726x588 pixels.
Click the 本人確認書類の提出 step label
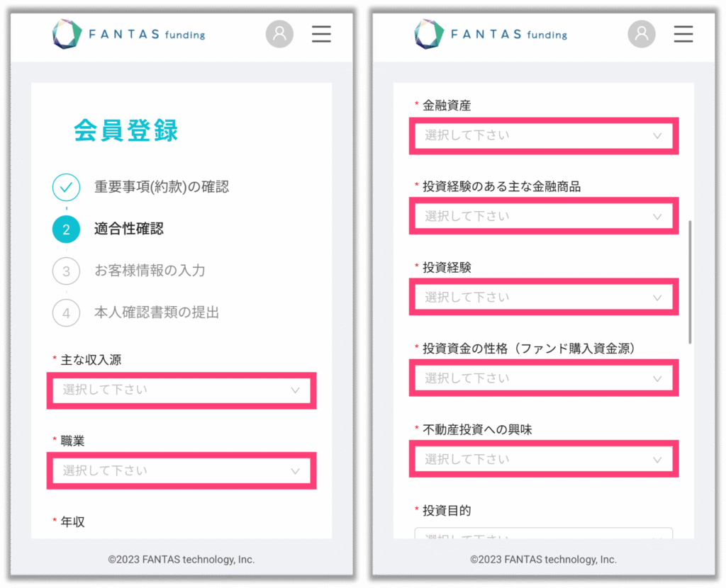pos(157,312)
